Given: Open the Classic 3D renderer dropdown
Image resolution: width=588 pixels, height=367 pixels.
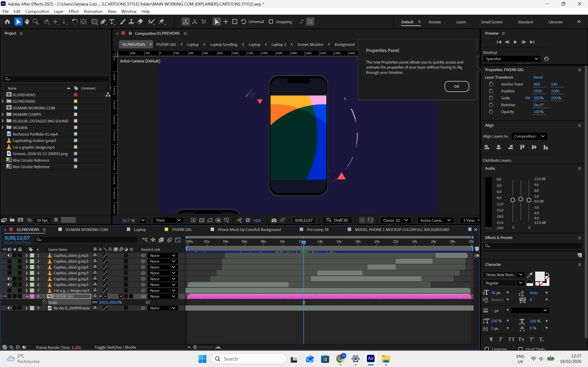Looking at the screenshot, I should point(395,220).
